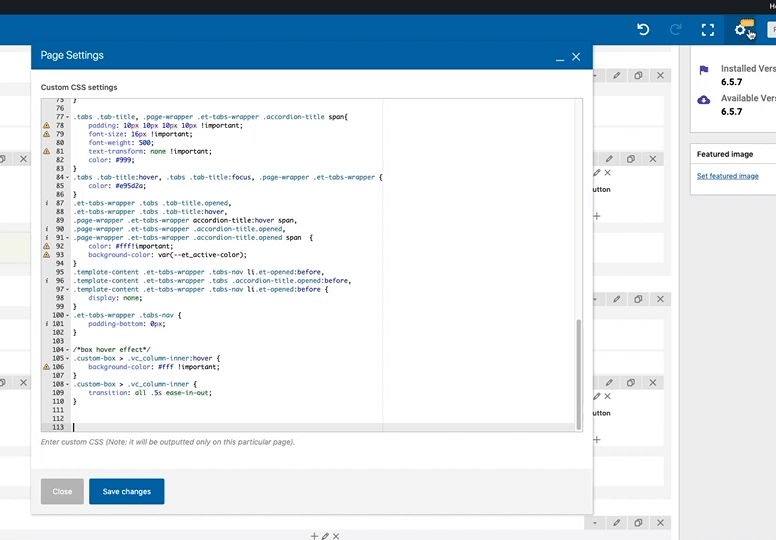Collapse the code fold at line 100
Viewport: 776px width, 540px height.
tap(68, 316)
